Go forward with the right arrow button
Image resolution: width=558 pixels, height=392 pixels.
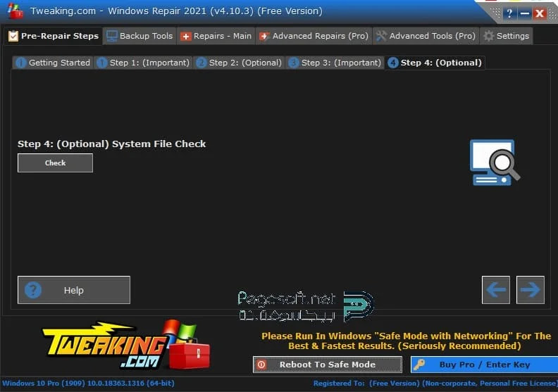[x=531, y=290]
